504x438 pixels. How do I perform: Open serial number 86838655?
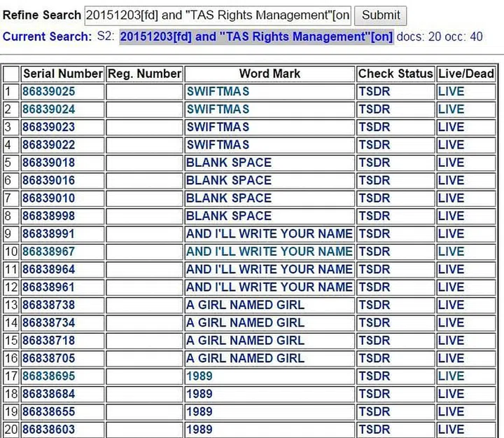click(x=48, y=411)
